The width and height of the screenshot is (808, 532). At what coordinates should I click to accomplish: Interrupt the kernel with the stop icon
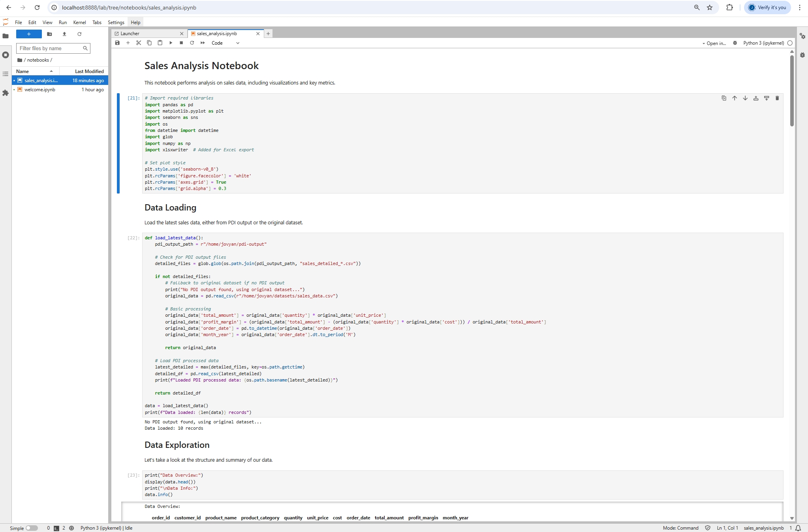click(181, 43)
